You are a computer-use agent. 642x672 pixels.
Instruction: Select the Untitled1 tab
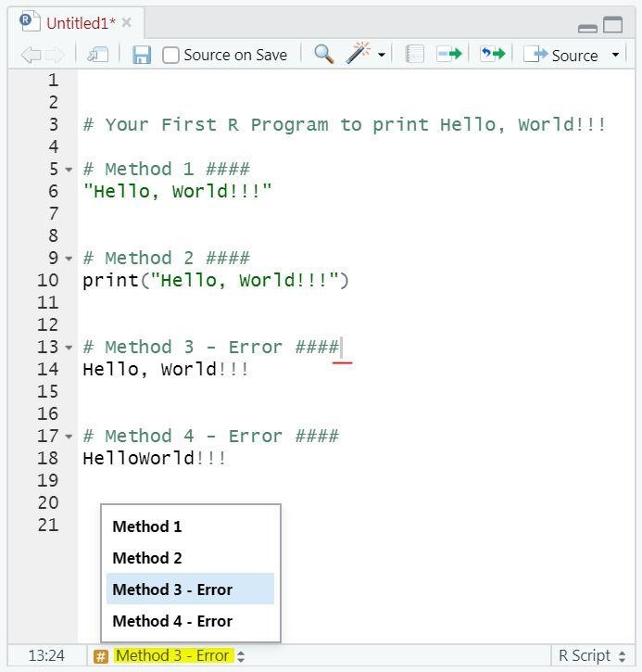click(81, 23)
